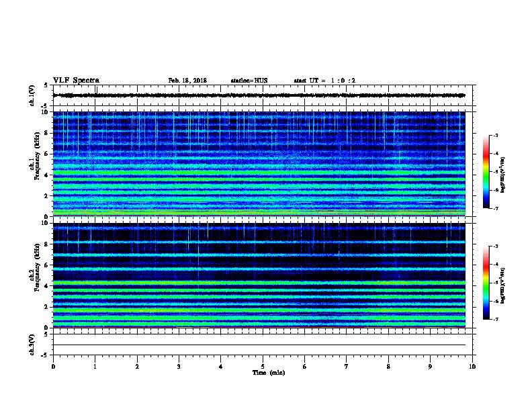Click time axis tick label "0"
Viewport: 532px width, 411px height.
coord(53,367)
